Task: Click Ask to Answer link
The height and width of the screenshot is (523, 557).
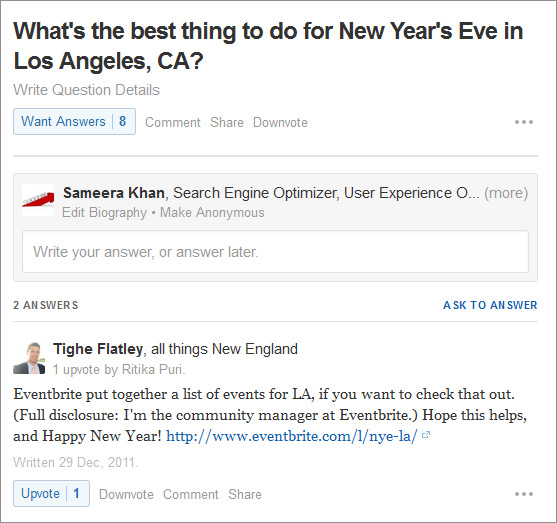Action: (x=490, y=305)
